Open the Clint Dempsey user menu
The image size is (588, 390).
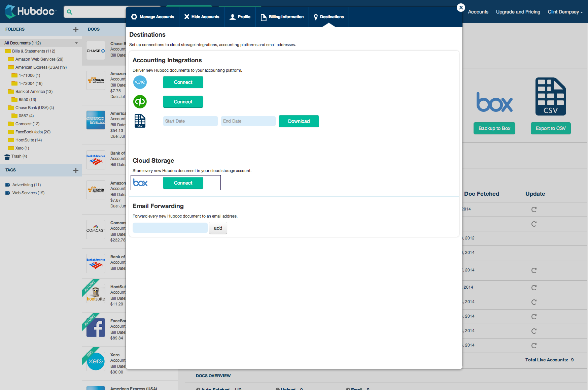click(x=565, y=12)
